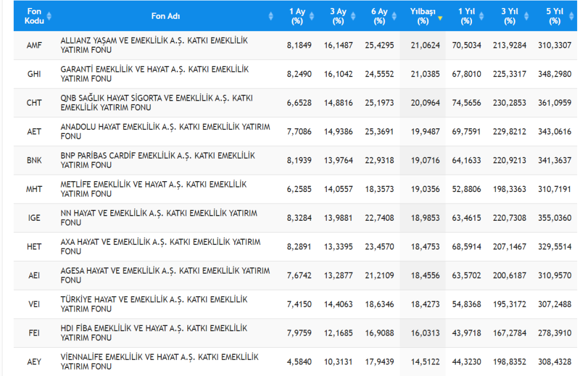Viewport: 588px width, 376px height.
Task: Select QNB Sağlık Hayat Sigorta fund
Action: [x=156, y=103]
